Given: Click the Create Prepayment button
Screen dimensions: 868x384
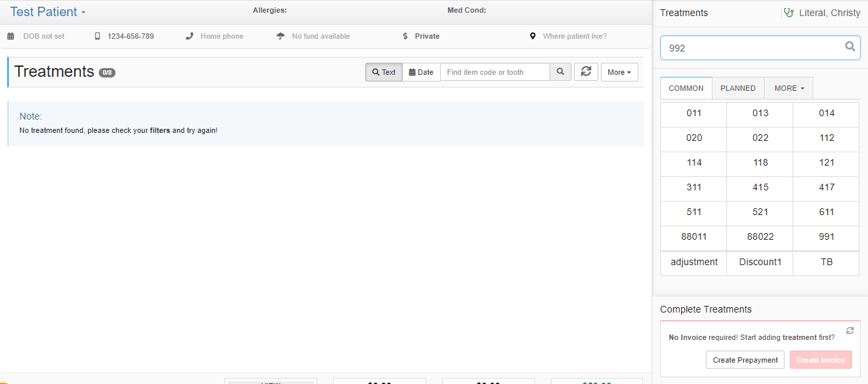Looking at the screenshot, I should (x=745, y=360).
